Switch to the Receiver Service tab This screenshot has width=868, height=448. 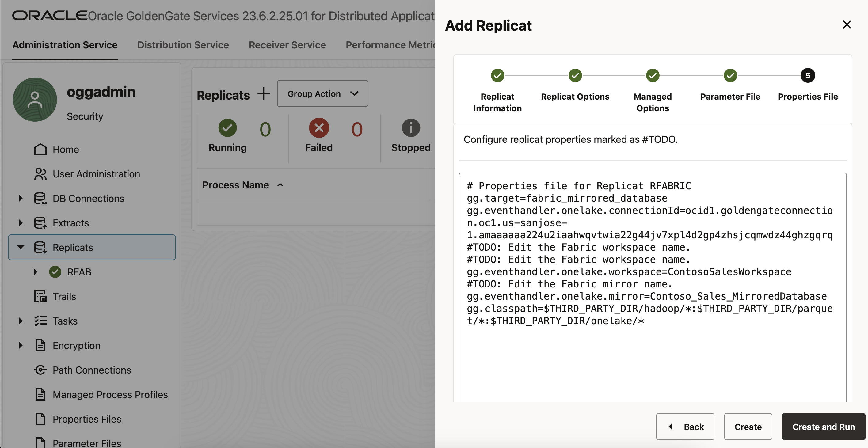point(287,45)
